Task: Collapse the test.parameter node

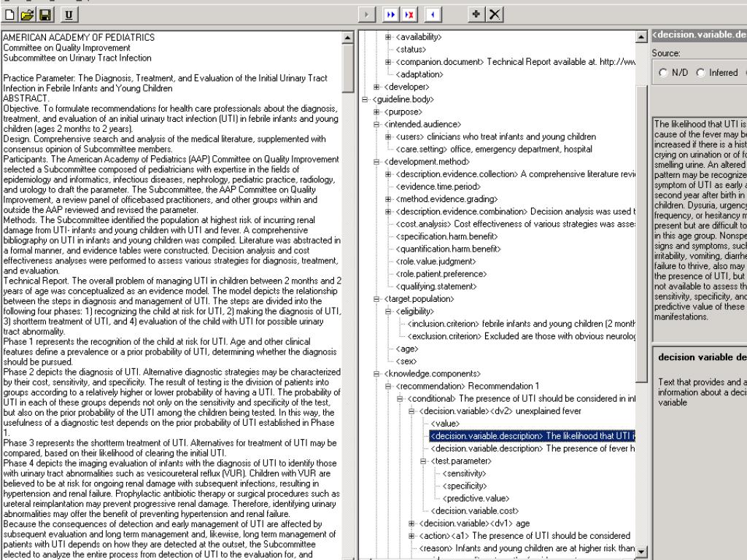Action: (x=423, y=461)
